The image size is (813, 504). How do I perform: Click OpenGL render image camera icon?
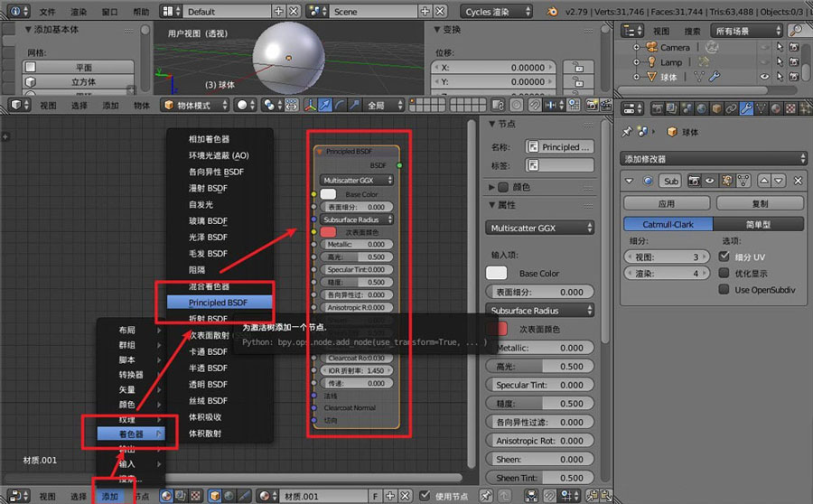coord(592,106)
